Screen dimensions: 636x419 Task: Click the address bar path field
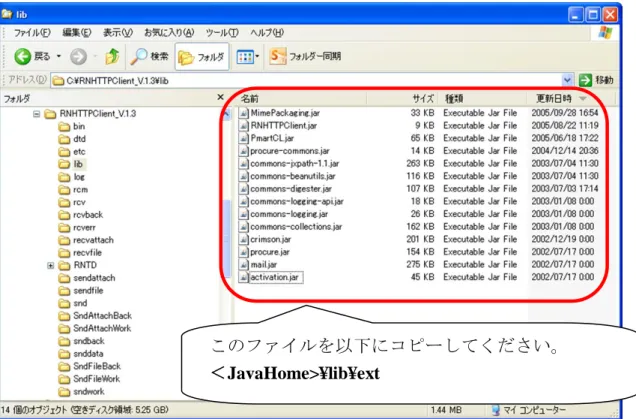point(306,80)
